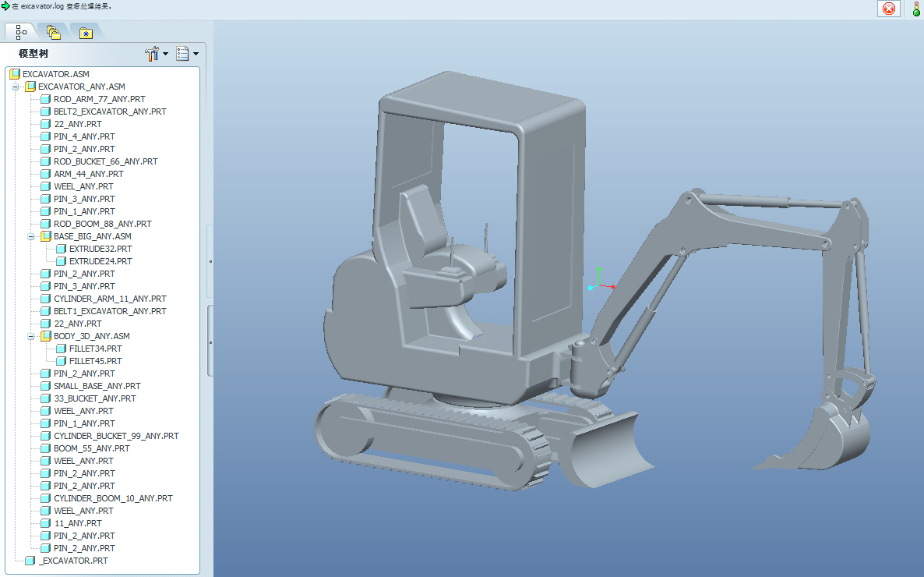The height and width of the screenshot is (577, 924).
Task: Select the top-level EXCAVATOR.ASM assembly
Action: tap(56, 74)
